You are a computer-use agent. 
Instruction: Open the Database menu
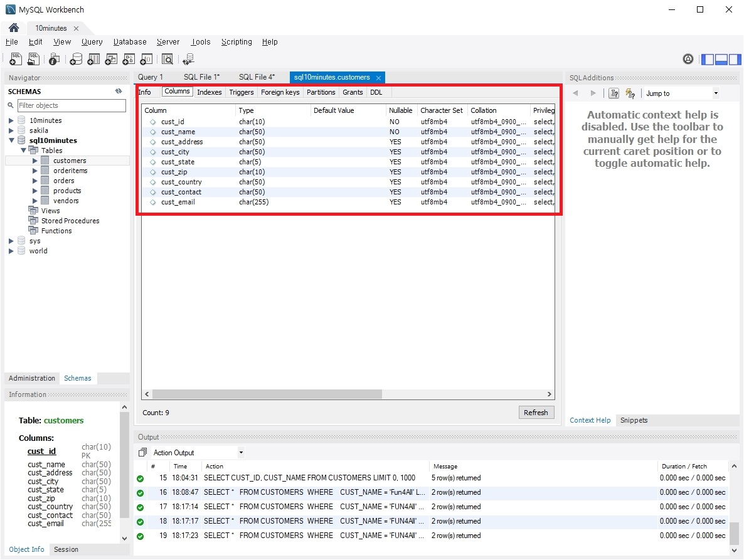130,42
